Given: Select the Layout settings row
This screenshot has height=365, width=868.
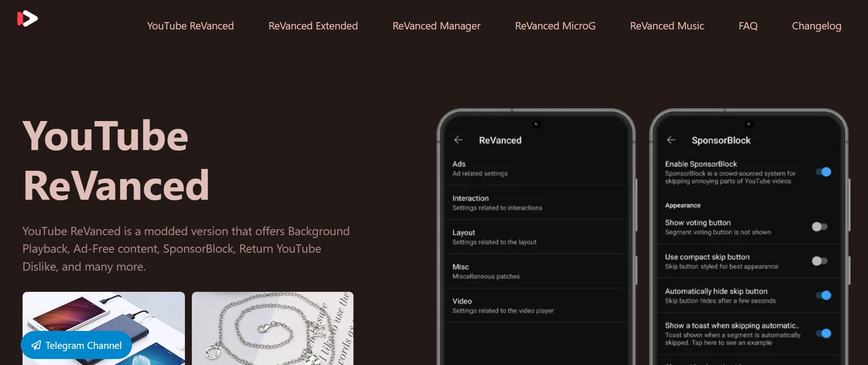Looking at the screenshot, I should point(536,237).
